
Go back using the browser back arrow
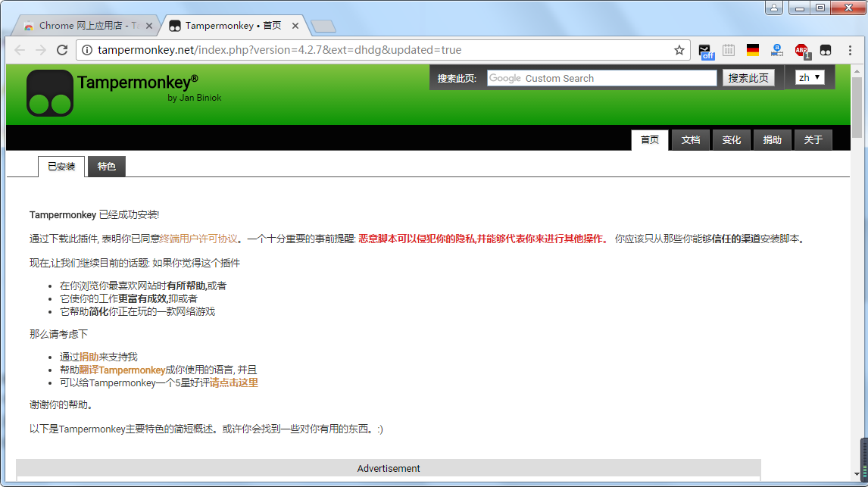(x=20, y=50)
